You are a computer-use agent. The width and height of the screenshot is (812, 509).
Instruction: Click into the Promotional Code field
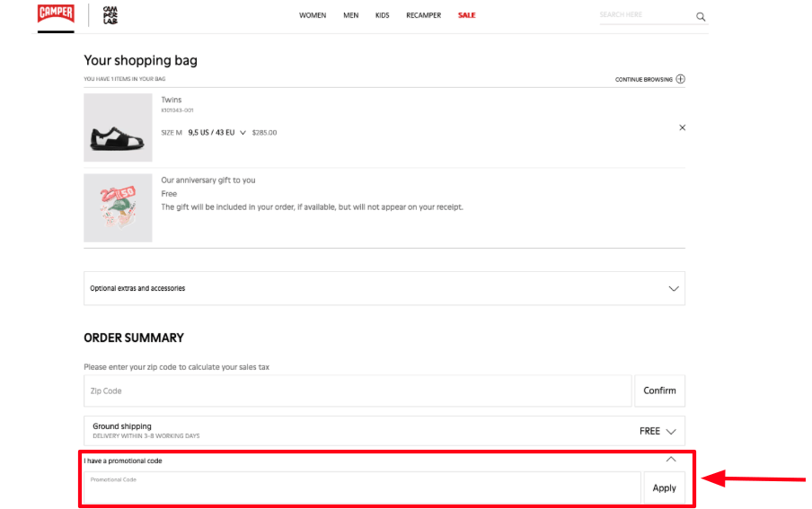362,487
